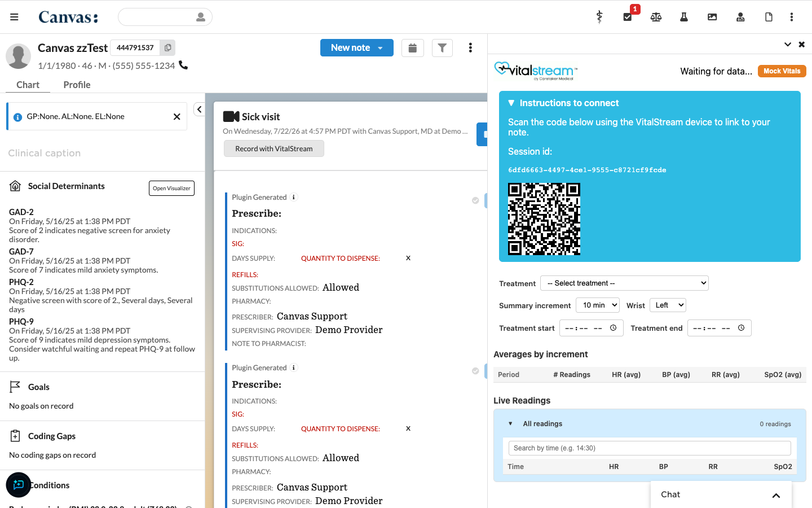Click the Mock Vitals button
The height and width of the screenshot is (508, 812).
[x=782, y=71]
